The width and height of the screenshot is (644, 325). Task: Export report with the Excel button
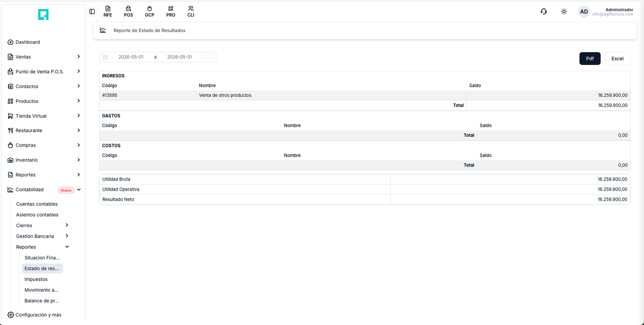tap(617, 58)
